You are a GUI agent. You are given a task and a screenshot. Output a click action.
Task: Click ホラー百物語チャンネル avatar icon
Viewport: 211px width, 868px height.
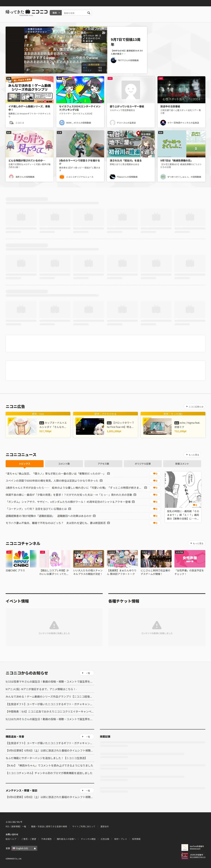pos(163,123)
